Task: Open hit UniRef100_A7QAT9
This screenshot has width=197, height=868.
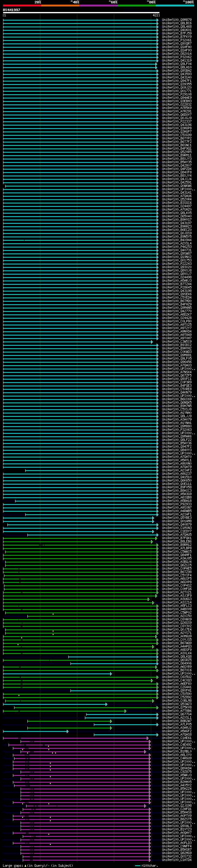Action: click(176, 467)
